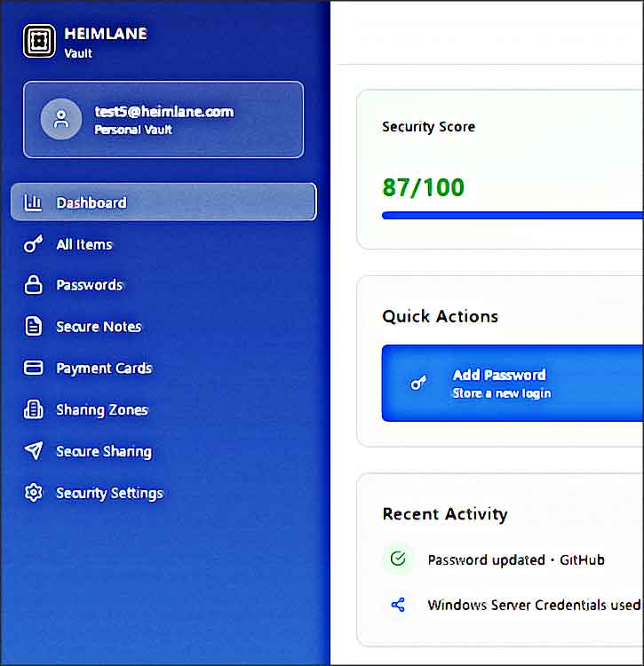
Task: Click the Security Score heading
Action: point(428,127)
